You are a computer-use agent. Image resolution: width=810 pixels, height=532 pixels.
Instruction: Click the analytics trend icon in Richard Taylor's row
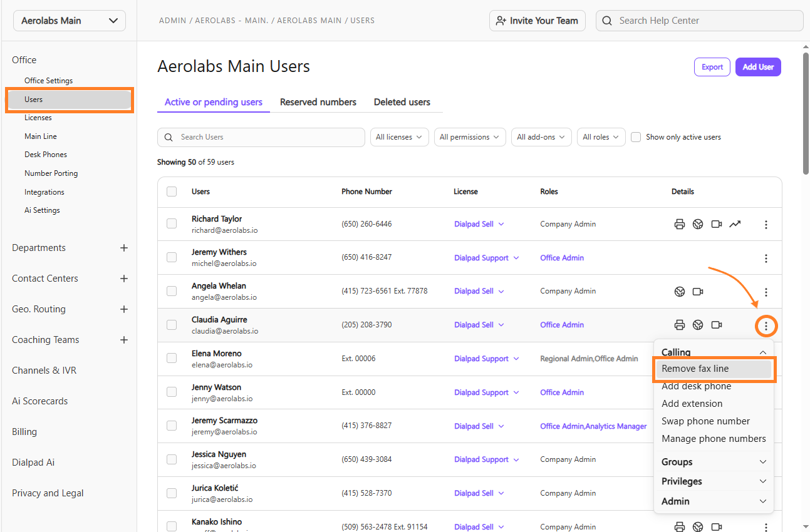[735, 224]
